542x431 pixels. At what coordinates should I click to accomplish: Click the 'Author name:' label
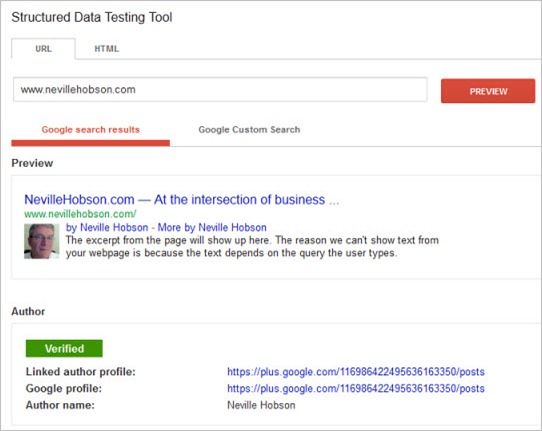pos(60,405)
